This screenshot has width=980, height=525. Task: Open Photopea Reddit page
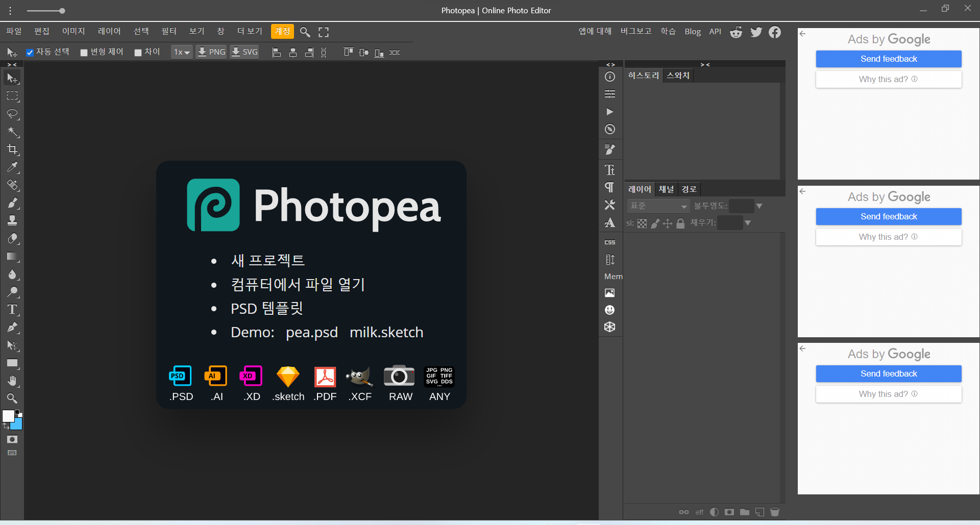(736, 32)
